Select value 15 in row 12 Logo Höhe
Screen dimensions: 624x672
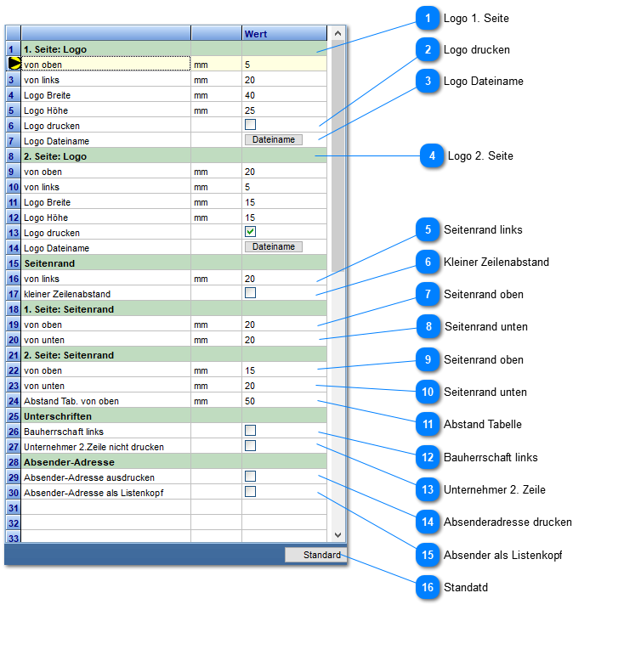[x=284, y=217]
